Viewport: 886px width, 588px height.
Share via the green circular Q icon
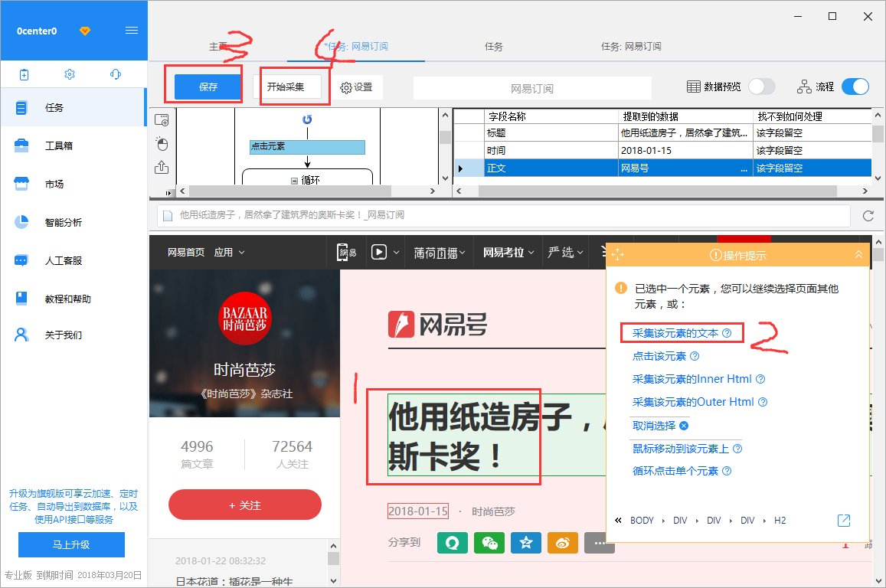tap(452, 543)
